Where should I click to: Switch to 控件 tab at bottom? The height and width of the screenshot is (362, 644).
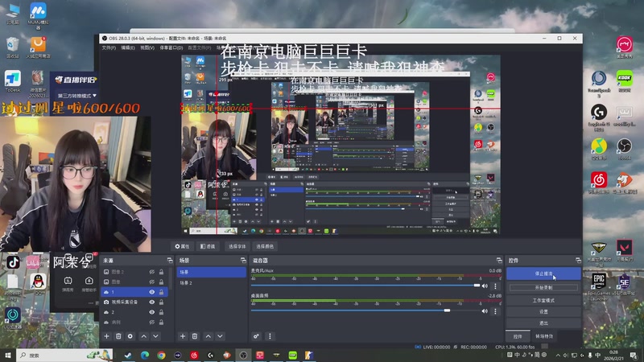518,336
